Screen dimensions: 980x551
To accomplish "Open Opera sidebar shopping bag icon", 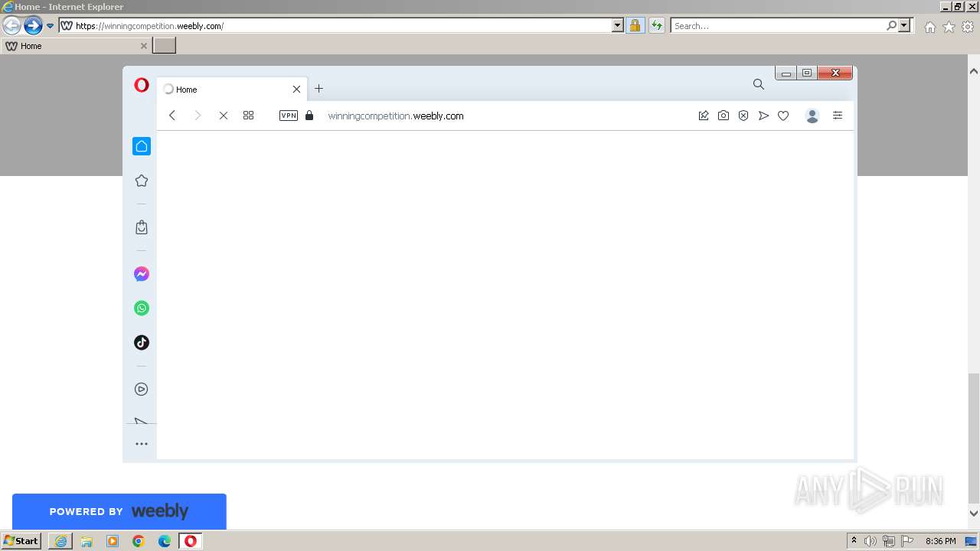I will click(142, 227).
